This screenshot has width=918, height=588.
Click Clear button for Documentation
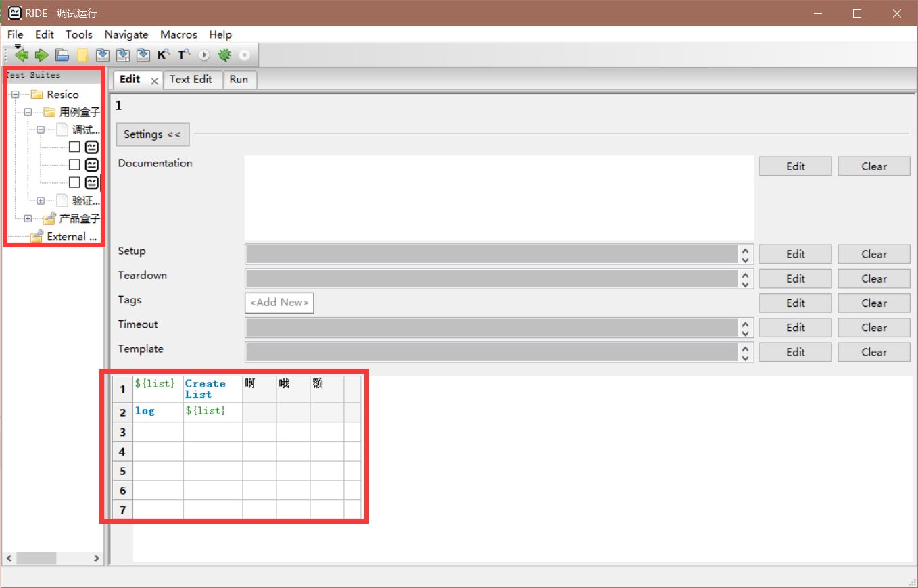tap(874, 166)
